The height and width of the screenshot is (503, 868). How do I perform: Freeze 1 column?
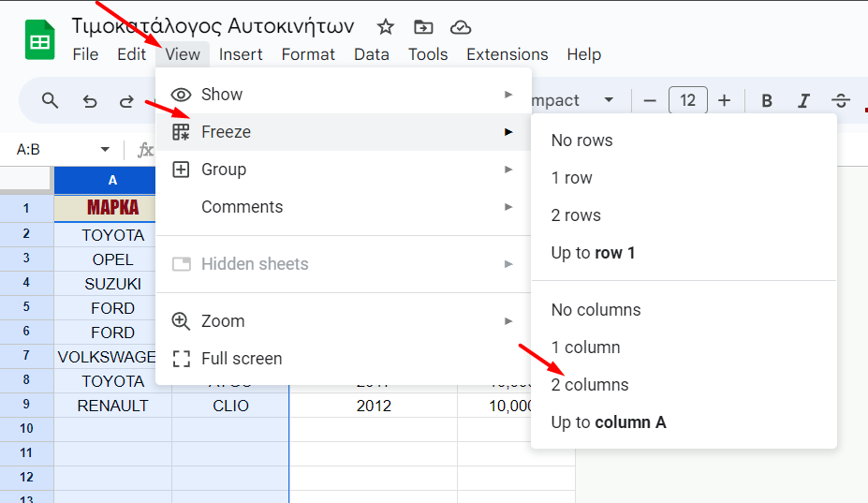[684, 348]
